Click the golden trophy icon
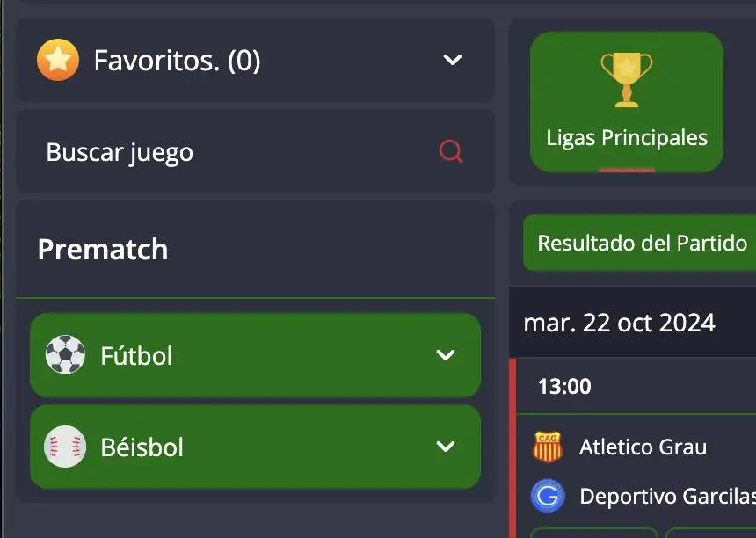Screen dimensions: 756x538 pyautogui.click(x=626, y=79)
